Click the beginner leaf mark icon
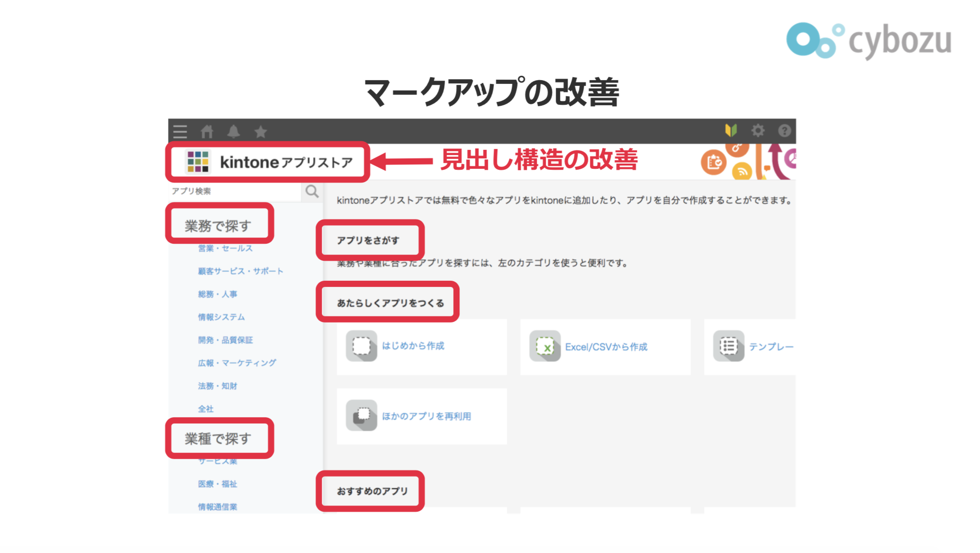The width and height of the screenshot is (980, 553). pos(731,130)
